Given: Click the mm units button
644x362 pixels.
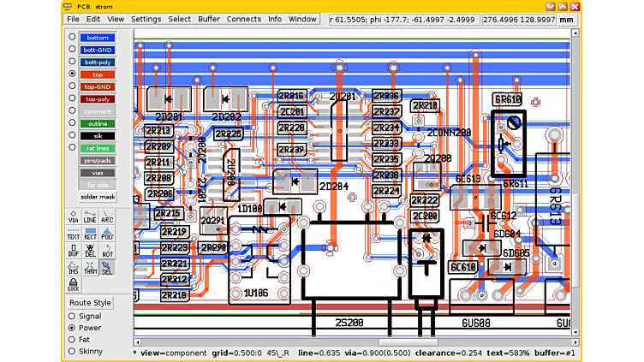Looking at the screenshot, I should [x=566, y=19].
